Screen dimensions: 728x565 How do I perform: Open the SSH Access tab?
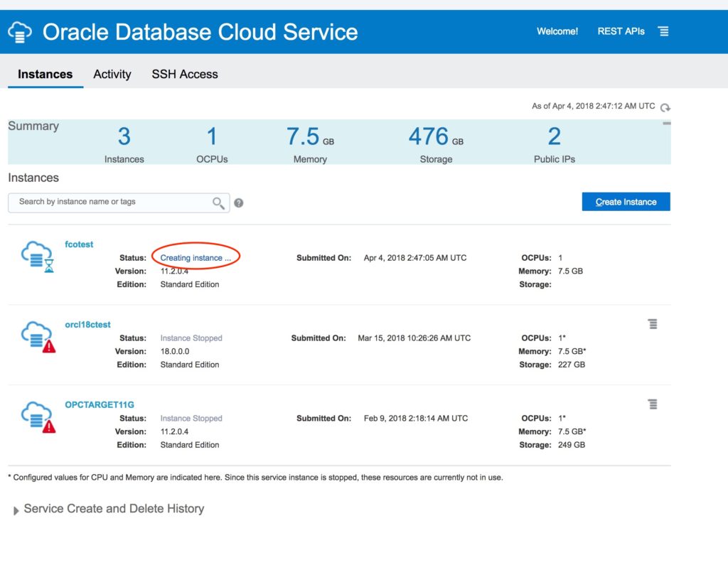click(185, 74)
